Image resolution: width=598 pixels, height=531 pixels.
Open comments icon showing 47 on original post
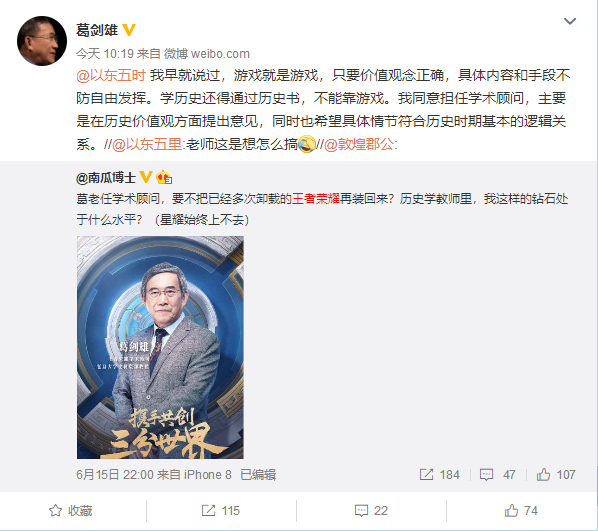coord(497,475)
